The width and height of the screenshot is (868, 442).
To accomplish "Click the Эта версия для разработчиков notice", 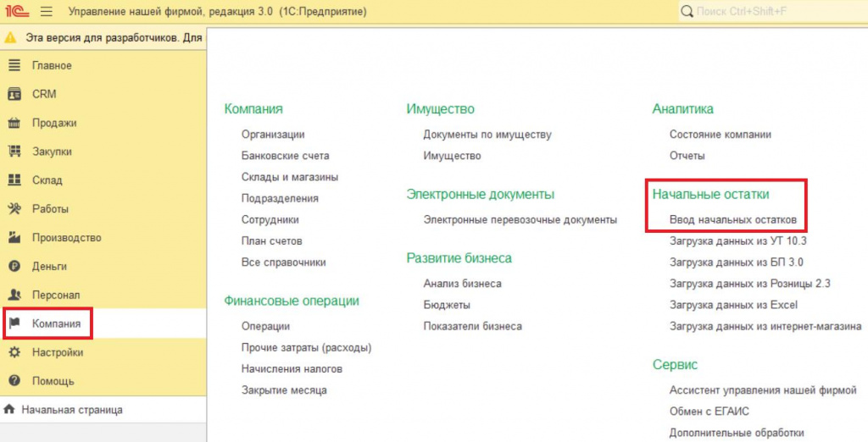I will 114,38.
